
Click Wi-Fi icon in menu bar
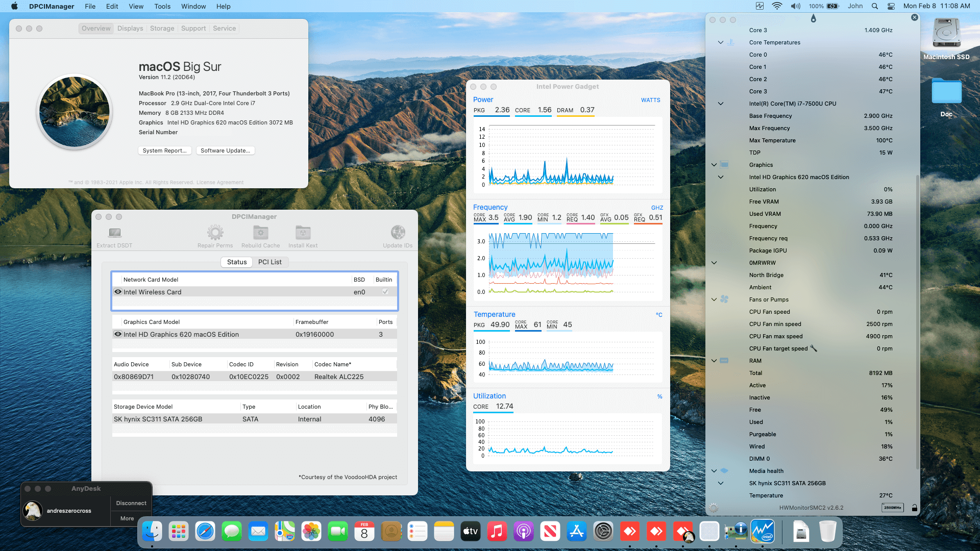(777, 6)
